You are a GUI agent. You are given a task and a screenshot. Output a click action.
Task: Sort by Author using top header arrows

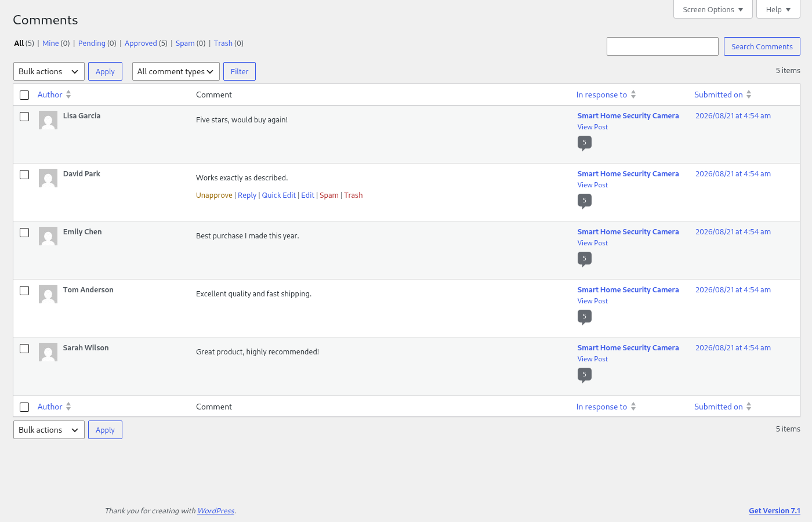pyautogui.click(x=68, y=95)
